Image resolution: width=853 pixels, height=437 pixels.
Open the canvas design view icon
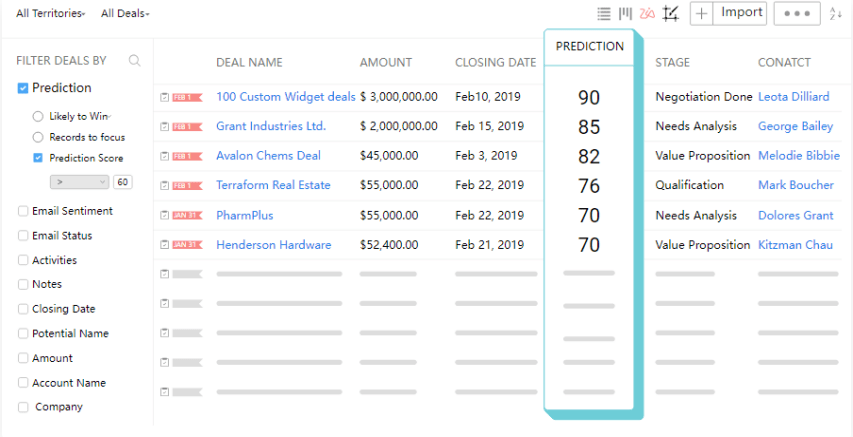pos(671,14)
